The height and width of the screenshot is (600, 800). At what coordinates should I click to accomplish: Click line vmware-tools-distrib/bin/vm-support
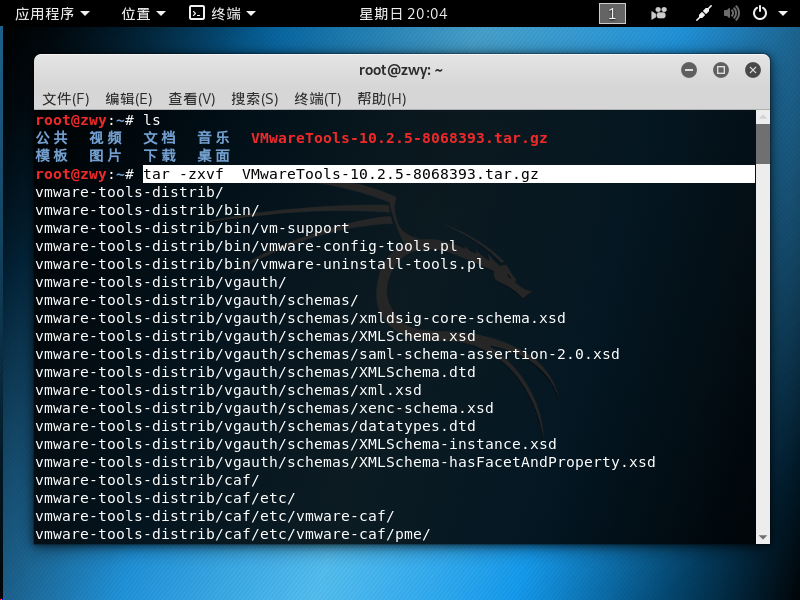coord(192,228)
